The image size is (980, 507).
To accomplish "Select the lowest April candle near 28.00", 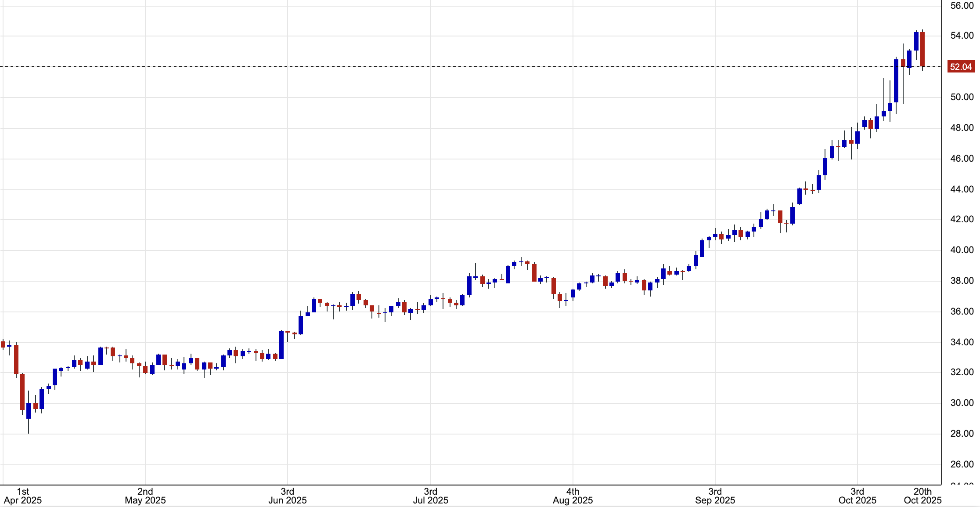I will point(29,411).
